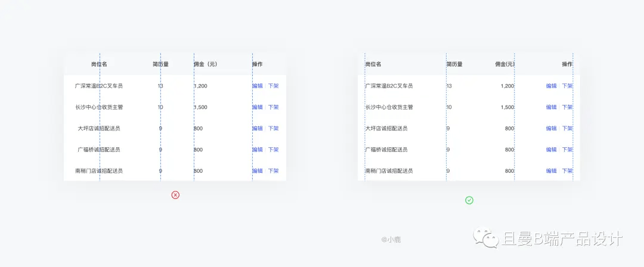Select 9 in 大坪店诚招配送员 row, green-check table
This screenshot has height=267, width=644.
[x=448, y=128]
